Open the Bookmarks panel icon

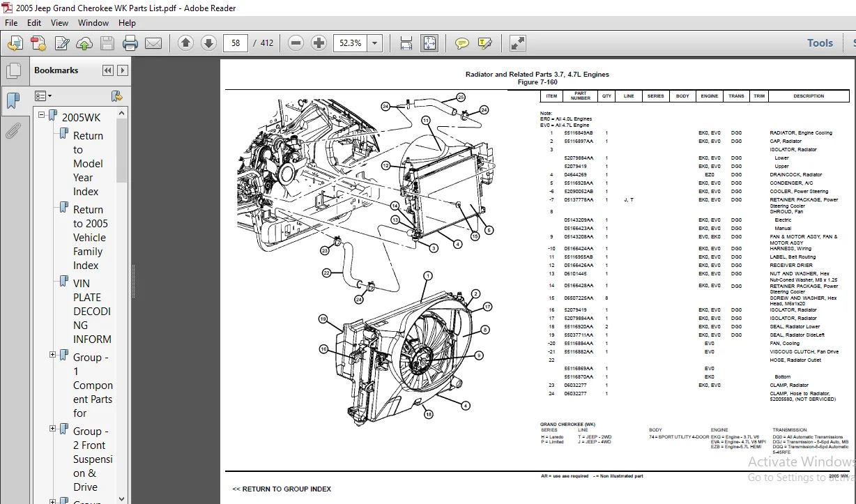(x=13, y=101)
